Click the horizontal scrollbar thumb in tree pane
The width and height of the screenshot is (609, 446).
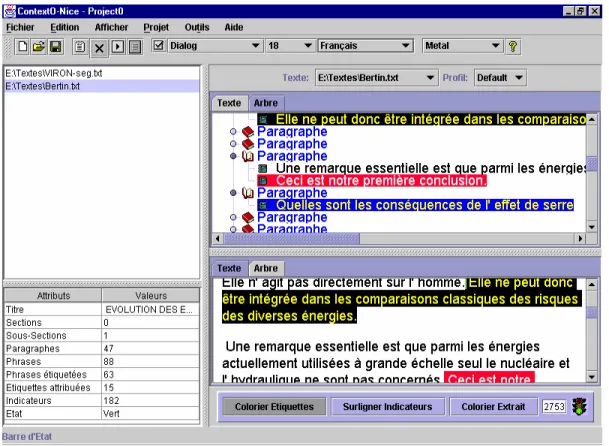tap(292, 238)
